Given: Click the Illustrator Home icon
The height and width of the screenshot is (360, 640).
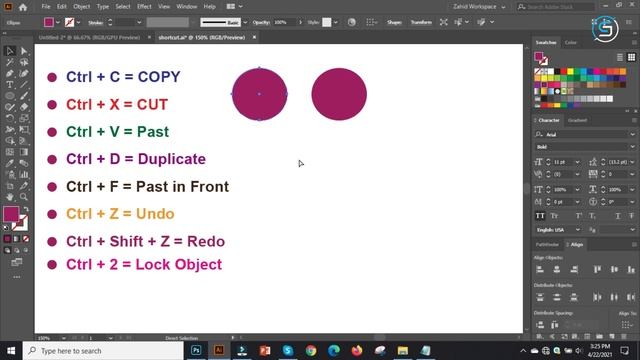Looking at the screenshot, I should pos(23,7).
